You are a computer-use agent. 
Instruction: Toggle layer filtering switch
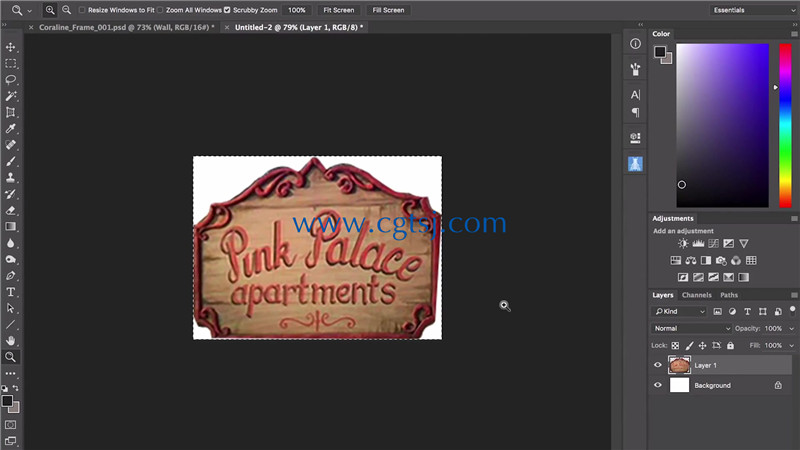pyautogui.click(x=792, y=310)
